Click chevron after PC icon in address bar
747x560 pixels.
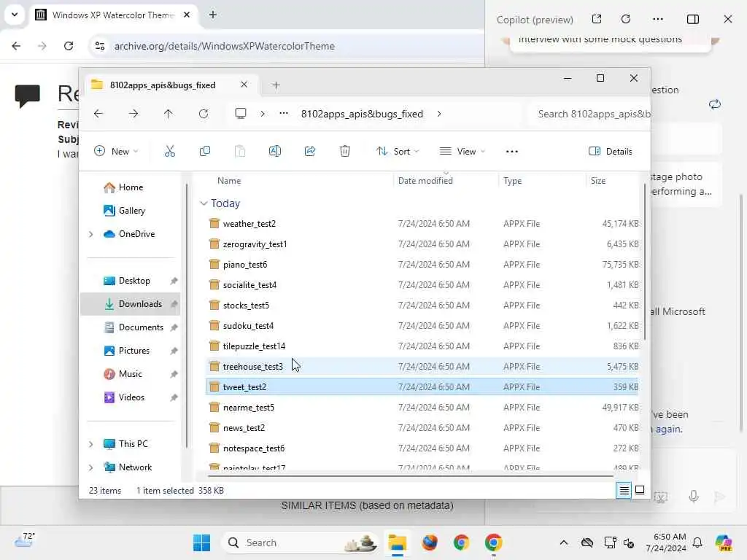(x=263, y=114)
